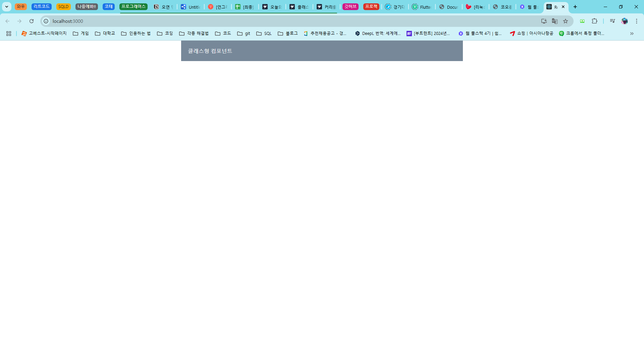Switch to the [리눅스] heart-icon tab
The height and width of the screenshot is (349, 644).
475,7
